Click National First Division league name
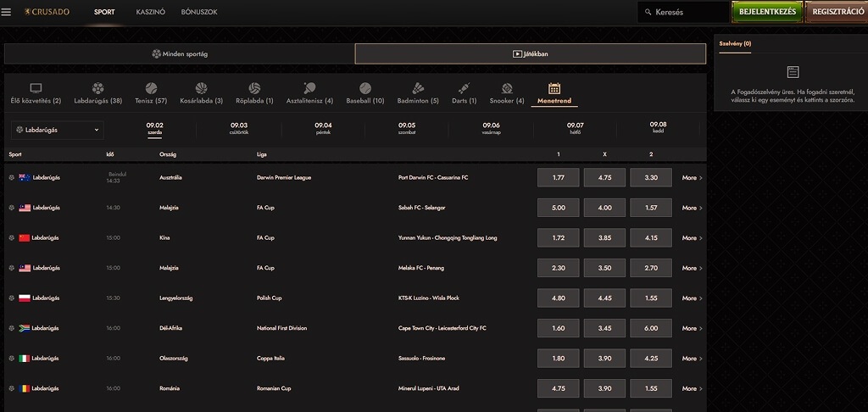This screenshot has width=868, height=412. point(281,328)
